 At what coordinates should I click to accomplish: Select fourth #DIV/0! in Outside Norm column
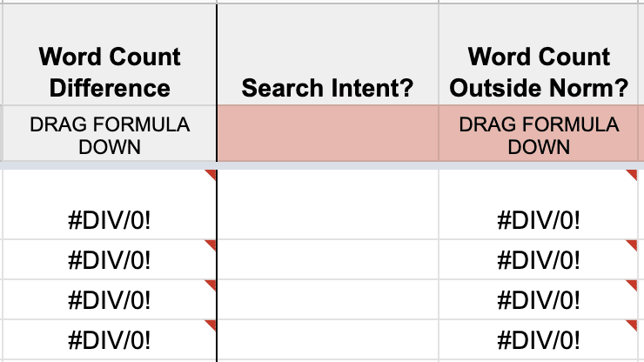tap(539, 339)
